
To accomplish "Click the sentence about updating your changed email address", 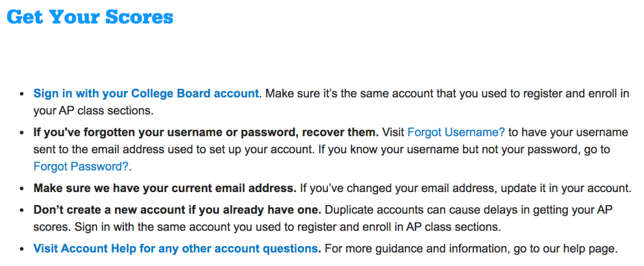I will click(465, 188).
